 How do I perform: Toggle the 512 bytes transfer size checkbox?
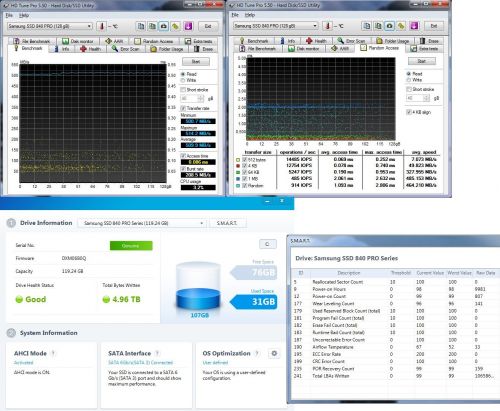click(245, 160)
